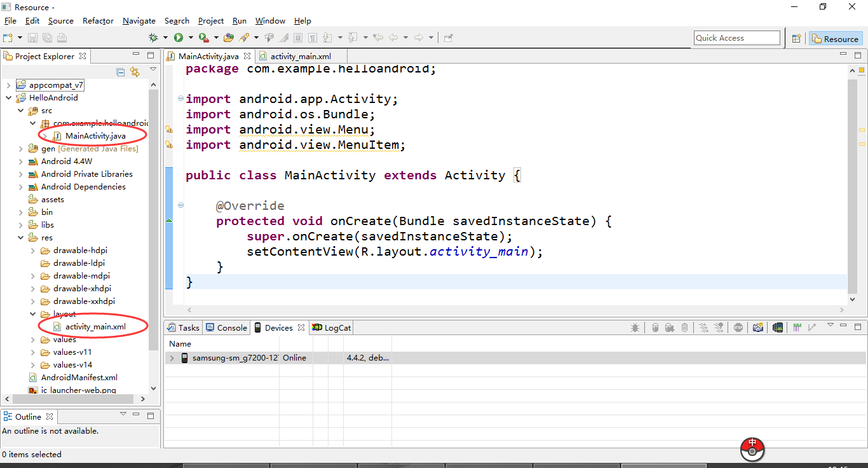Click the Save All toolbar icon
The height and width of the screenshot is (468, 868).
[x=48, y=38]
